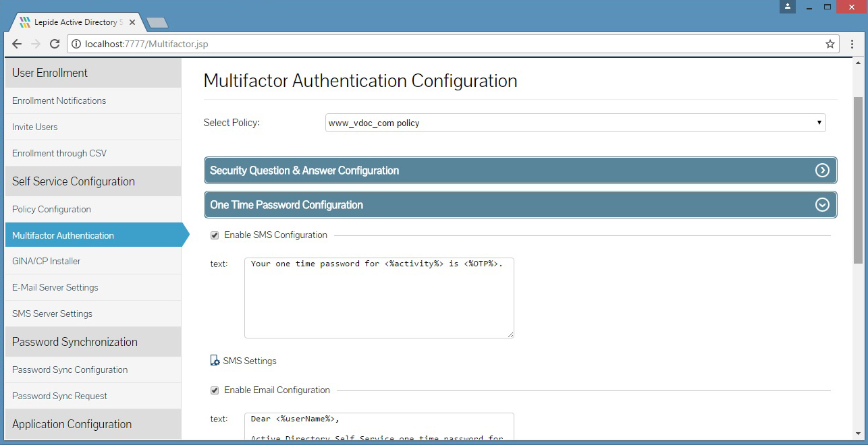868x445 pixels.
Task: Open the Chrome three-dot menu
Action: click(852, 44)
